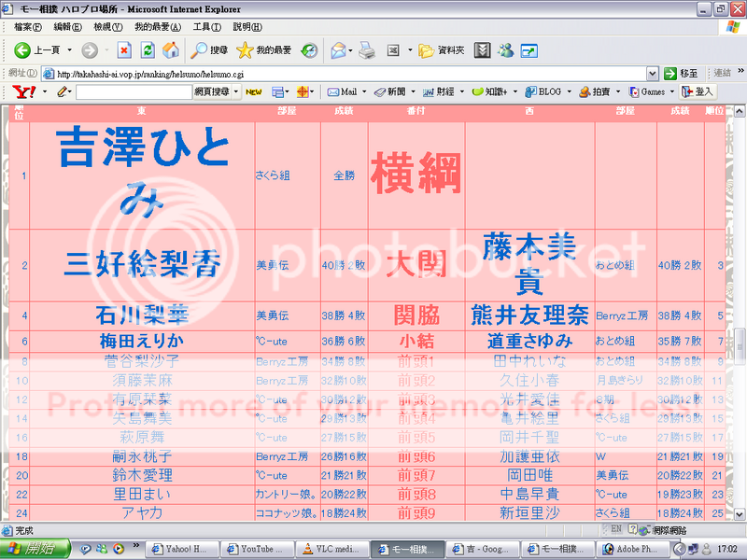Go to the Home page icon
Viewport: 747px width, 560px height.
click(171, 49)
